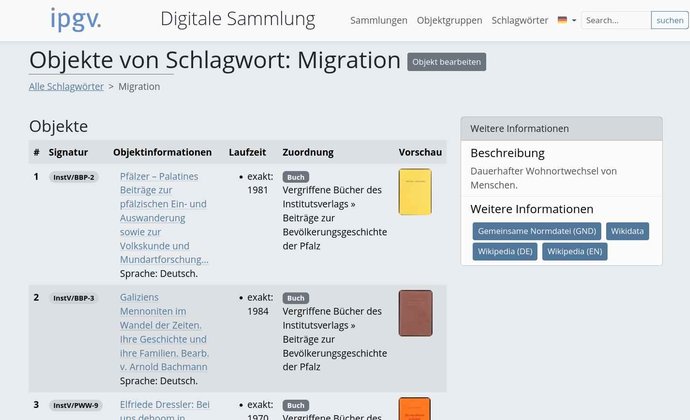690x420 pixels.
Task: Open the Objektgruppen menu item
Action: pyautogui.click(x=449, y=20)
